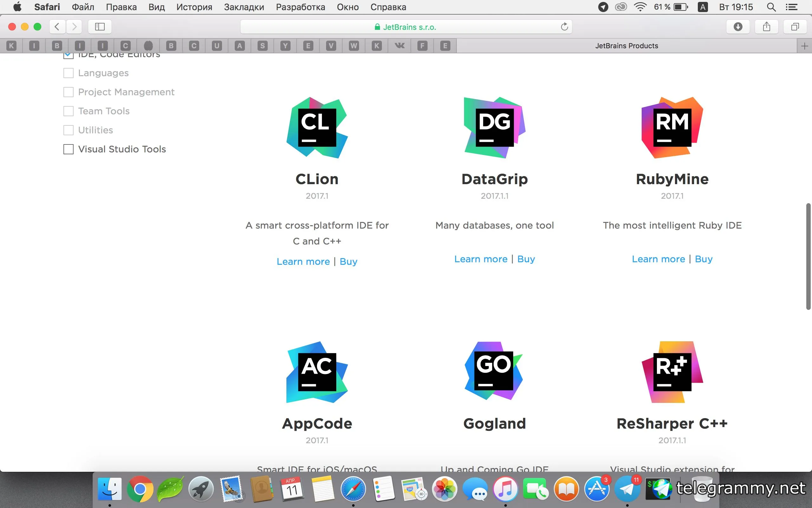Viewport: 812px width, 508px height.
Task: Click 'Many databases, one tool' description
Action: click(494, 225)
